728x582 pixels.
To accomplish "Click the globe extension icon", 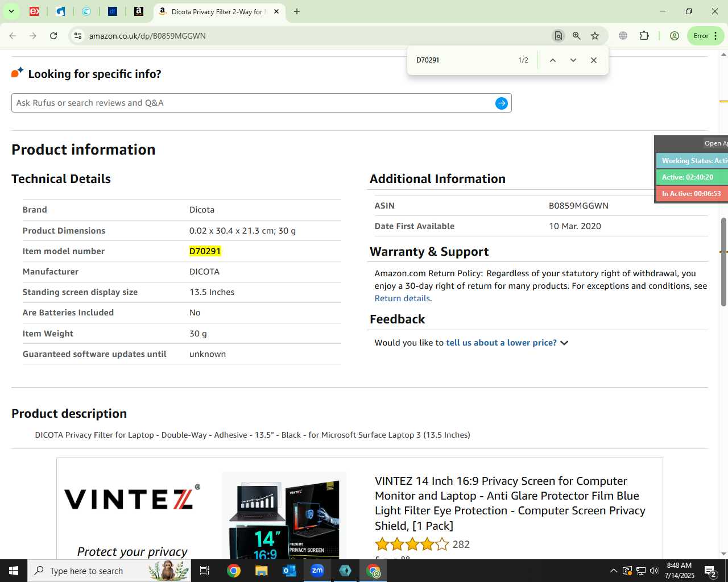I will [623, 36].
